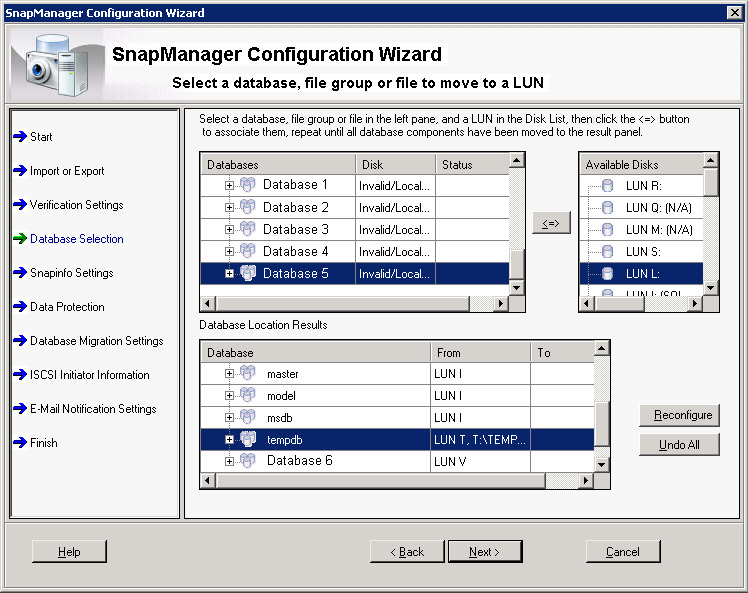Image resolution: width=748 pixels, height=593 pixels.
Task: Expand the Database 2 tree node
Action: [x=229, y=208]
